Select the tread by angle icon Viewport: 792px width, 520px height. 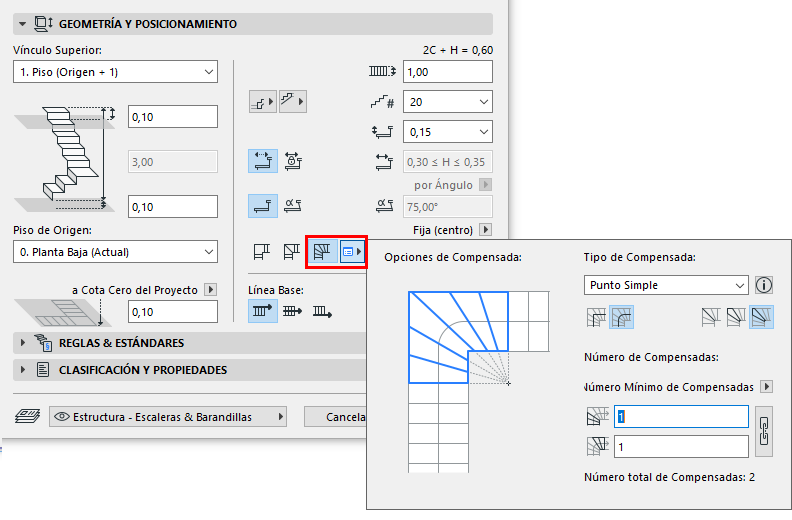(x=293, y=206)
